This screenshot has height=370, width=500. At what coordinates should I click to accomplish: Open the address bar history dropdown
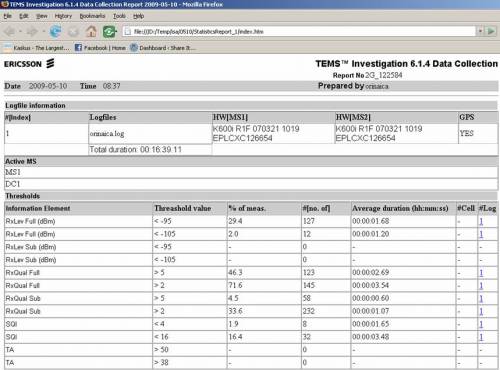(x=480, y=31)
